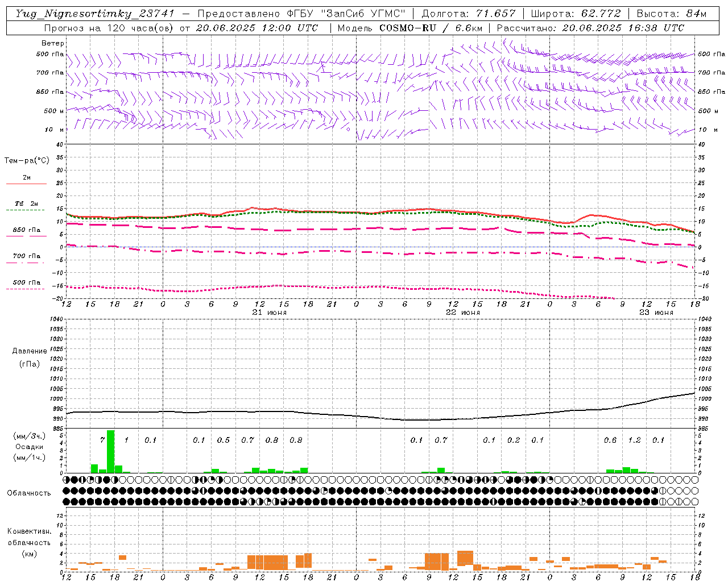The width and height of the screenshot is (728, 582).
Task: Click the '850 гПа' temperature legend line sample
Action: pyautogui.click(x=27, y=236)
